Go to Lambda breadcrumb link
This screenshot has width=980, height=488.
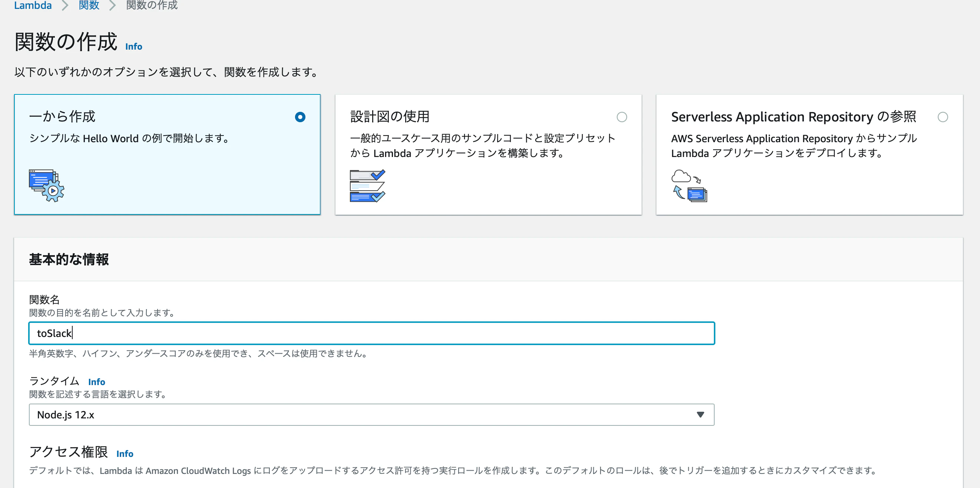pyautogui.click(x=33, y=5)
